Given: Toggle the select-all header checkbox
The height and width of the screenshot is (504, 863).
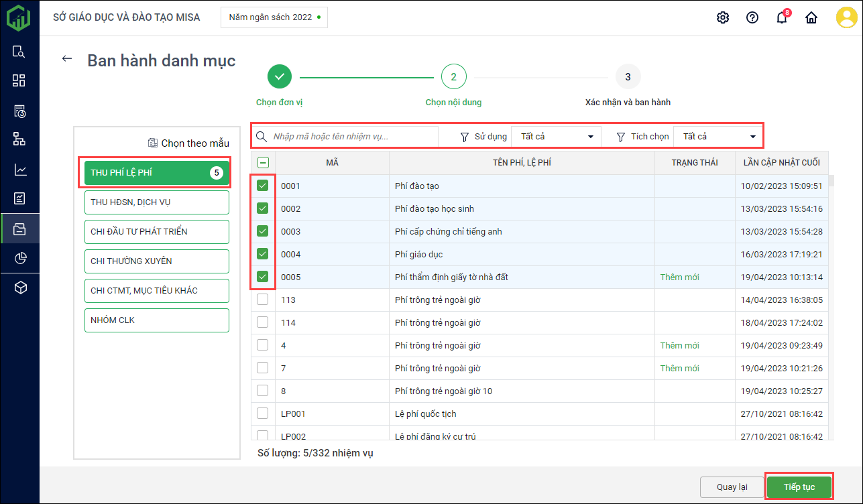Looking at the screenshot, I should (x=263, y=162).
